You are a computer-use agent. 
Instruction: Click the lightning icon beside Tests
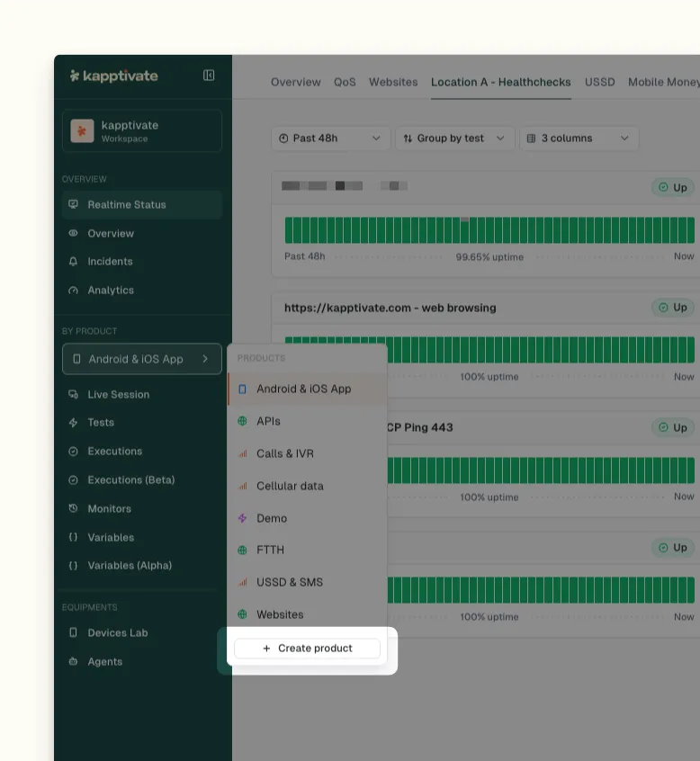pyautogui.click(x=73, y=423)
